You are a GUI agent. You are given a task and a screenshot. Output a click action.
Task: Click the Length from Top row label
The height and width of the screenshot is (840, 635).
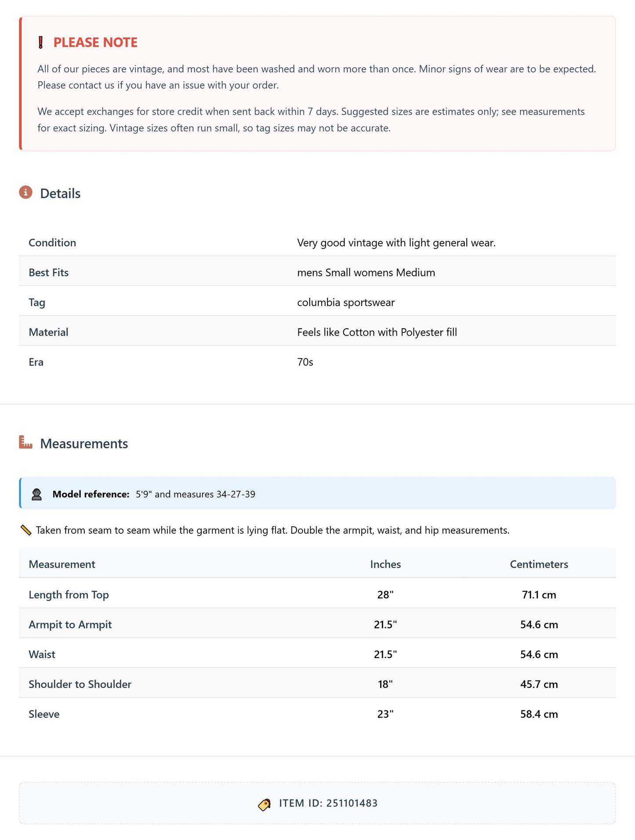69,595
